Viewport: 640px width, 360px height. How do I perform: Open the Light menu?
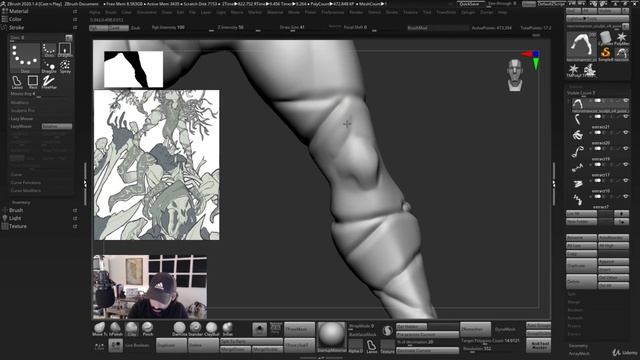click(x=221, y=12)
